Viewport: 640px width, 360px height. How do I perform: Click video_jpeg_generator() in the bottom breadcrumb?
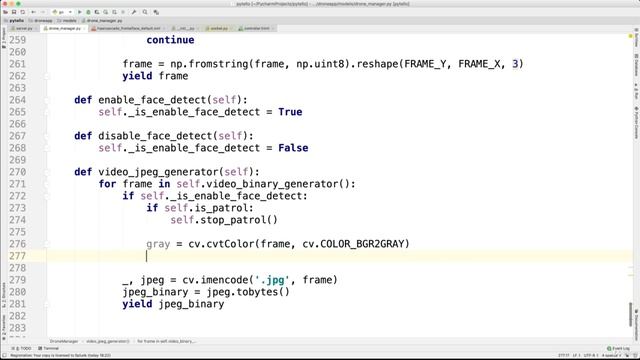108,341
